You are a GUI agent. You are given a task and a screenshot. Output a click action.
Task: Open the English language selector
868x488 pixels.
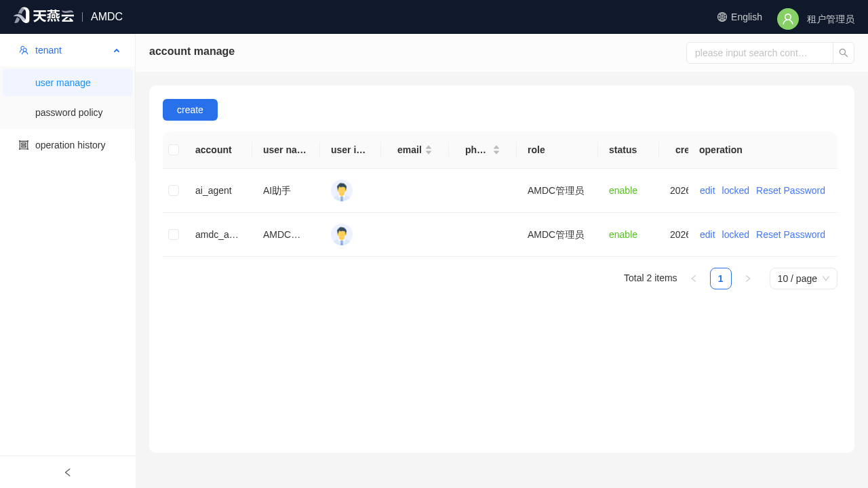point(740,17)
